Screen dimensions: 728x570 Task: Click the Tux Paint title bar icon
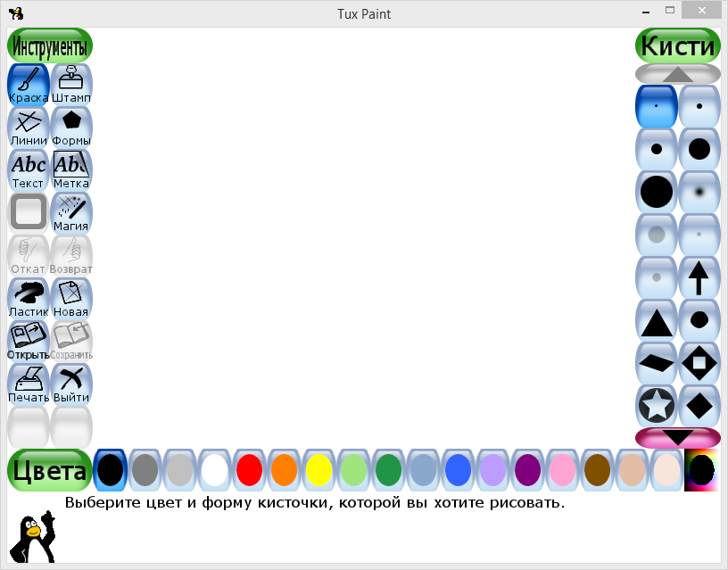click(x=16, y=13)
